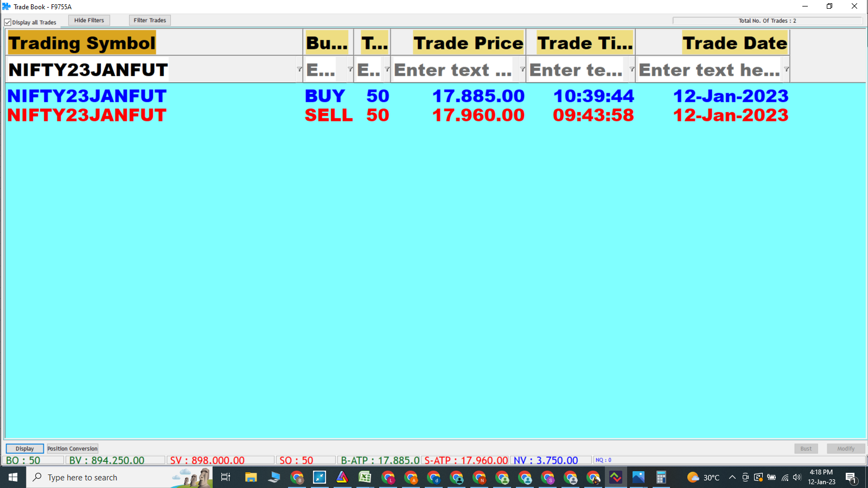Open the Windows Start menu

point(13,477)
